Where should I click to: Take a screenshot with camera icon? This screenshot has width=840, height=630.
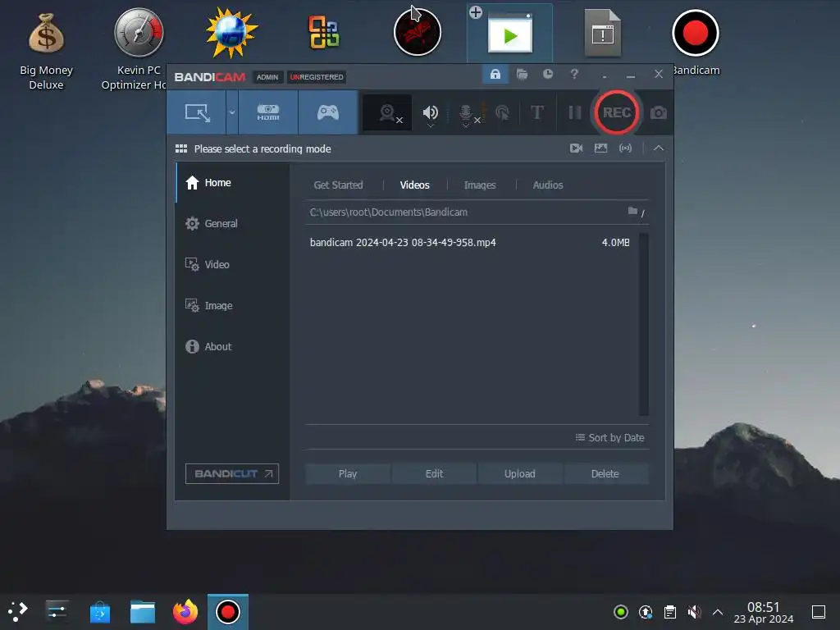[659, 113]
